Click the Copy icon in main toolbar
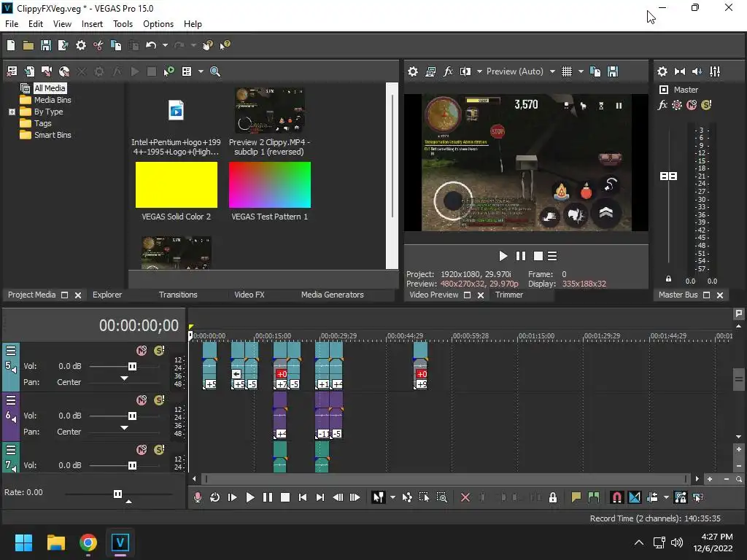This screenshot has height=560, width=747. tap(116, 45)
